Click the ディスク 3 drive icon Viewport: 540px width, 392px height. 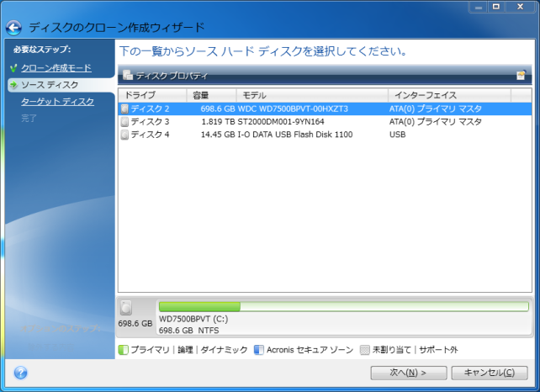124,122
